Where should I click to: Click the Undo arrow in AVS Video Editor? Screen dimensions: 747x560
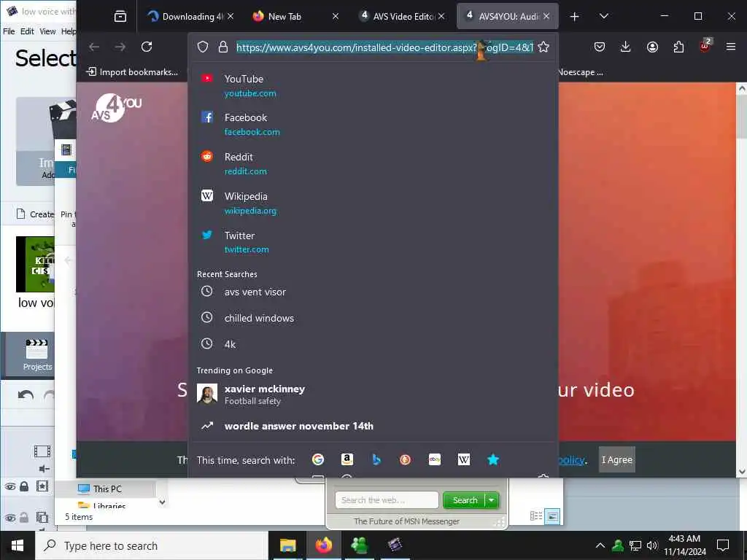coord(26,395)
